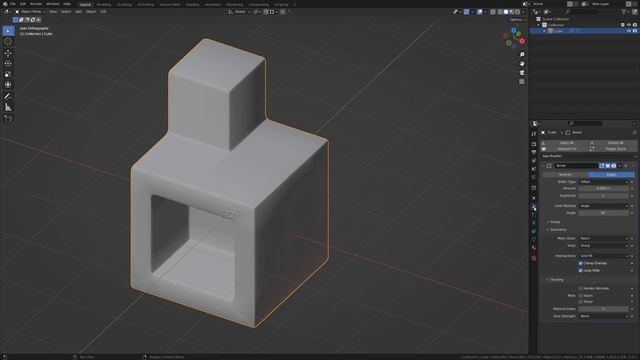Hide Cube in viewport via eye icon
Screen dimensions: 640x360
tap(629, 31)
